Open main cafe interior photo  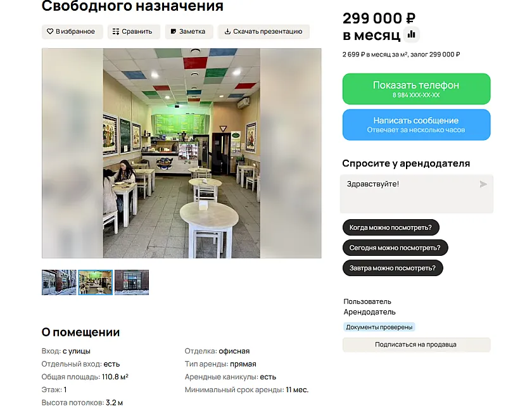coord(182,153)
